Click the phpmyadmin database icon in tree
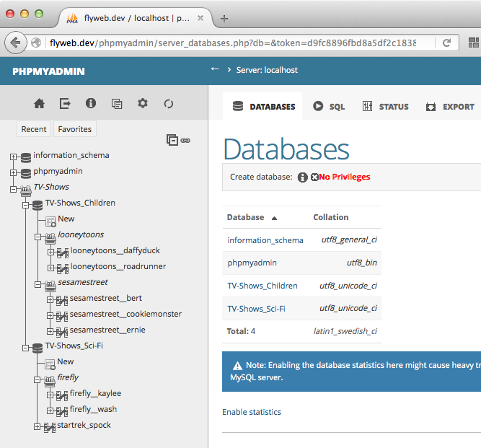The width and height of the screenshot is (481, 448). tap(26, 173)
